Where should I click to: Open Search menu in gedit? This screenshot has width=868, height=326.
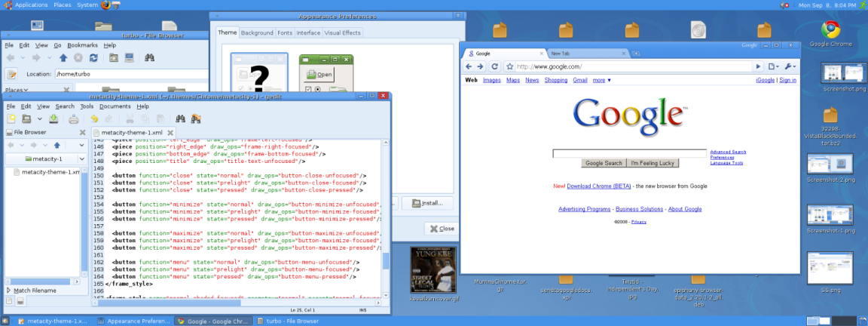65,106
